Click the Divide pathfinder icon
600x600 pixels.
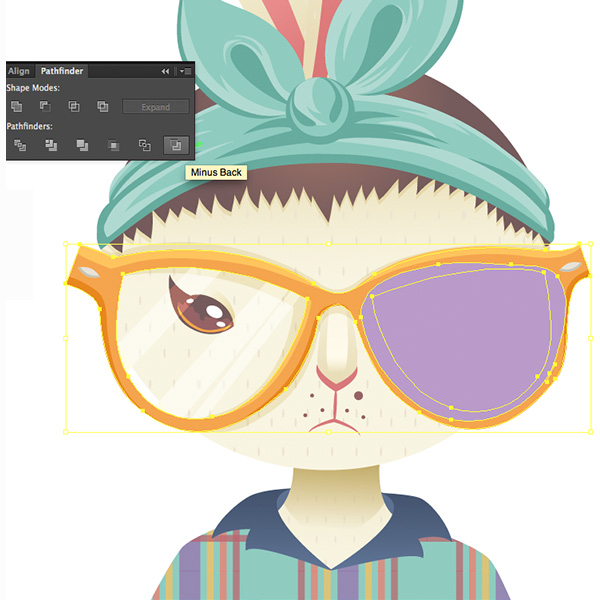tap(20, 145)
